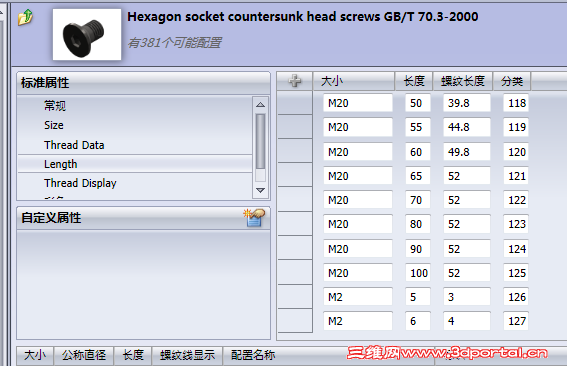
Task: Click classification field 120
Action: [516, 152]
